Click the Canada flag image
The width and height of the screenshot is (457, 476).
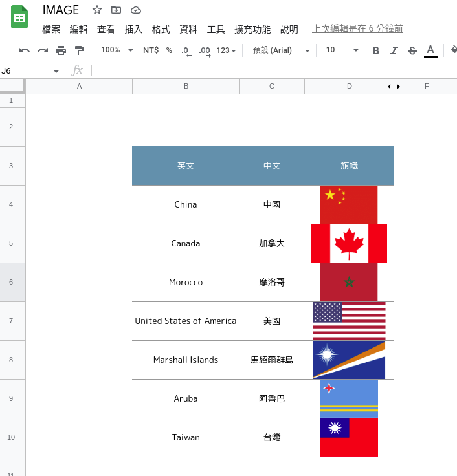click(349, 243)
